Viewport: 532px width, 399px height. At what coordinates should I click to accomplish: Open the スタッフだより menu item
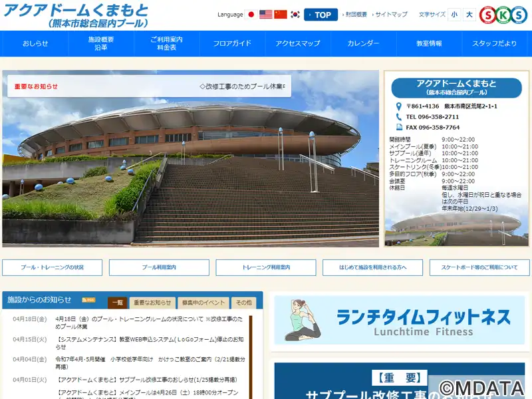[495, 43]
